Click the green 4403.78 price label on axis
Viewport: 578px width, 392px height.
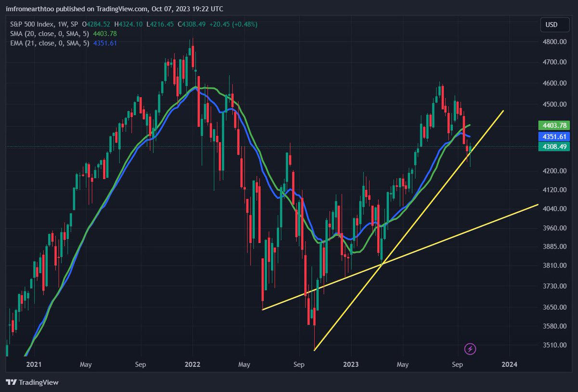[554, 126]
